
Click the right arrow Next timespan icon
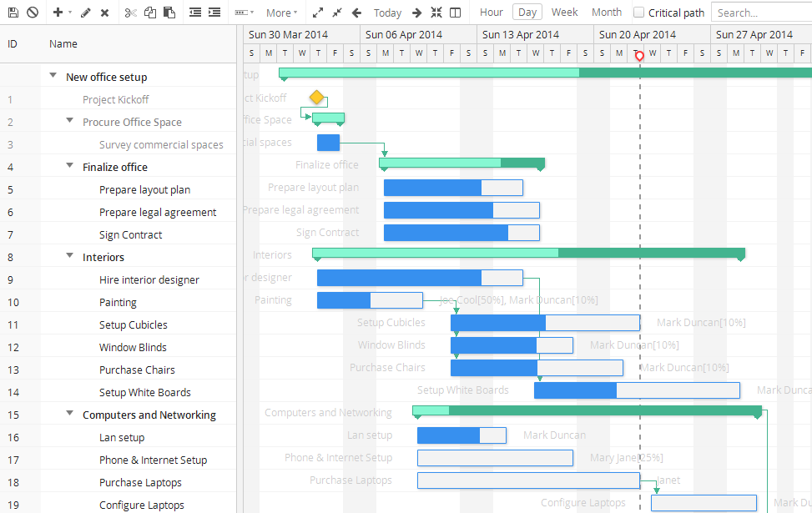pyautogui.click(x=417, y=13)
